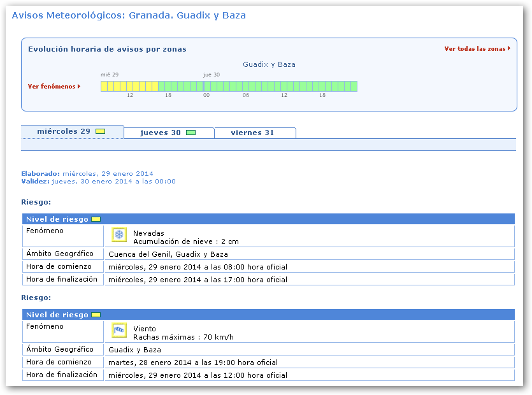The height and width of the screenshot is (395, 532).
Task: Click the Nevadas snowflake phenomenon icon
Action: tap(119, 235)
